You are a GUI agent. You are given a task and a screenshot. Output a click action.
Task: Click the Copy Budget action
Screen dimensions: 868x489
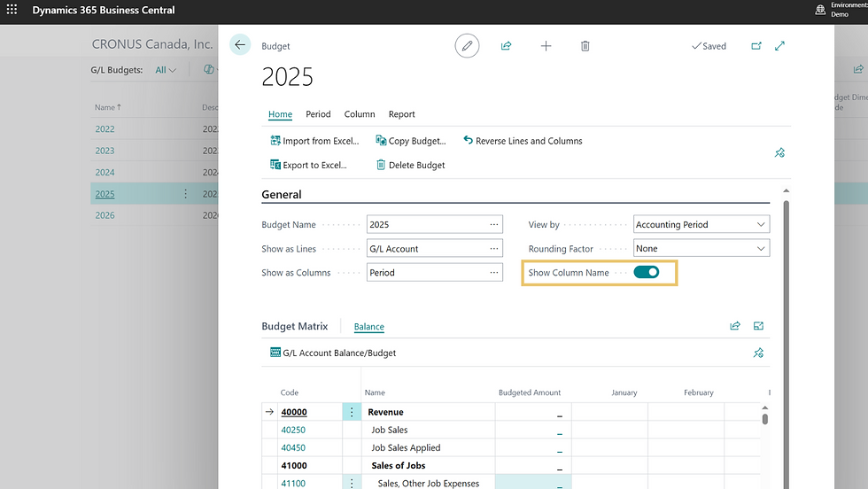pyautogui.click(x=411, y=141)
